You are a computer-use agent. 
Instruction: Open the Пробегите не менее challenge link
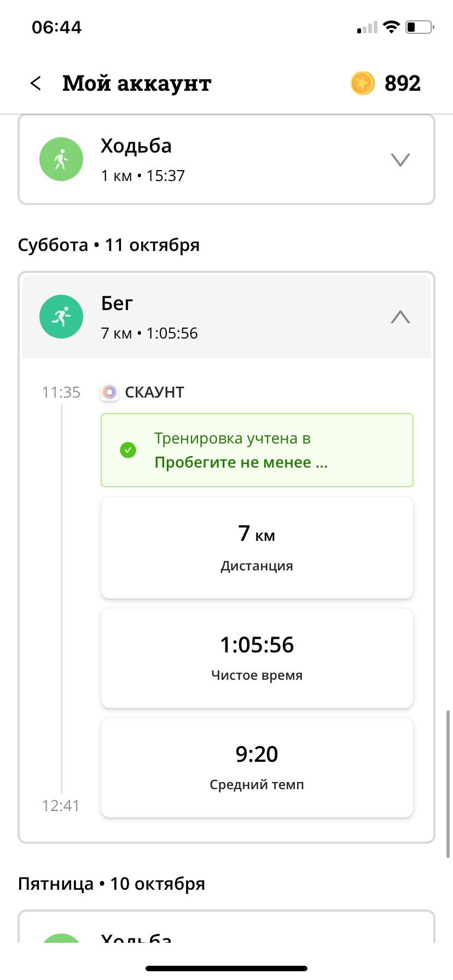[x=241, y=463]
